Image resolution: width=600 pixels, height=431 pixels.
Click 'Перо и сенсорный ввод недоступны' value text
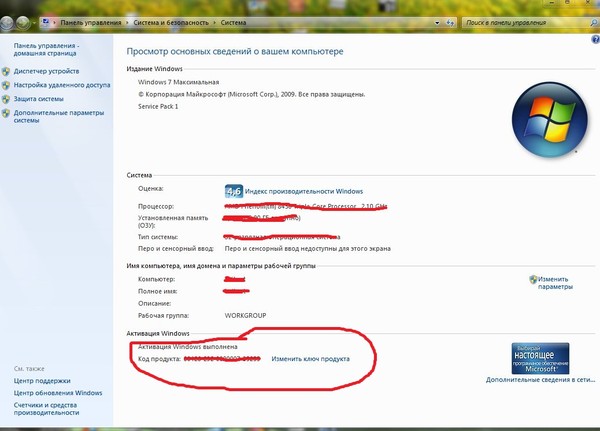click(x=308, y=248)
